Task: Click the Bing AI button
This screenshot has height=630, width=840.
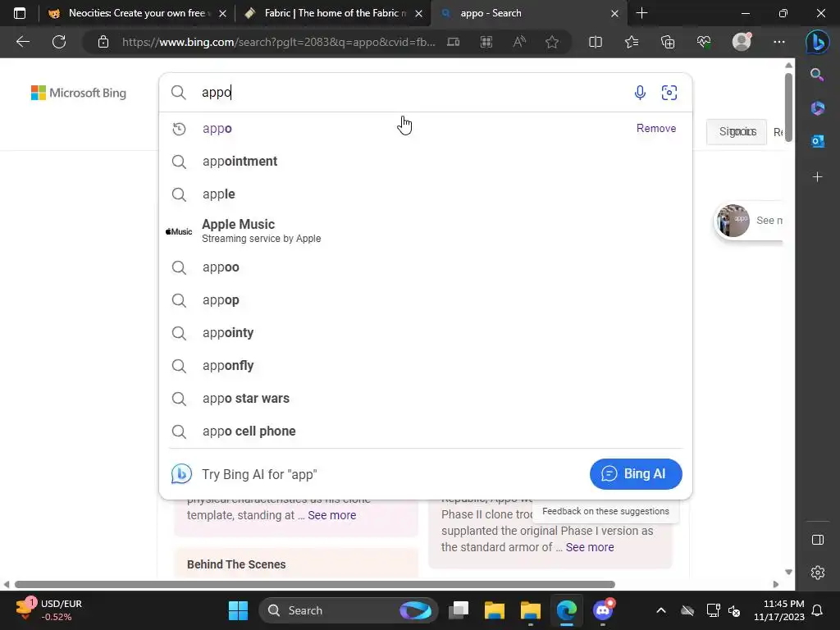Action: [636, 473]
